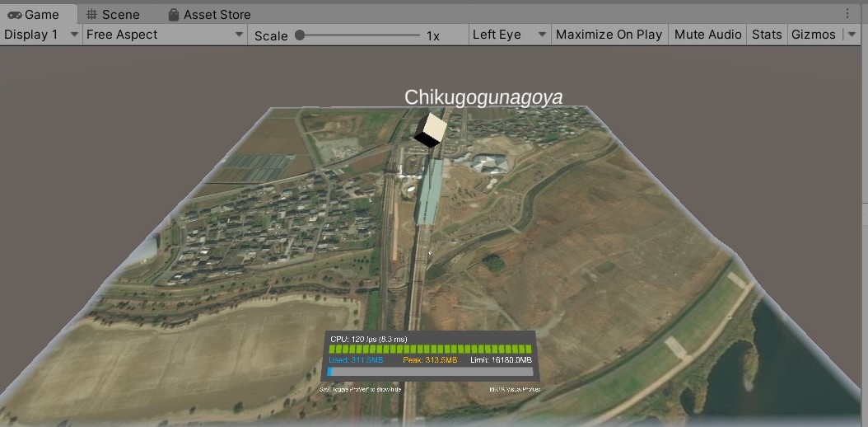This screenshot has height=427, width=868.
Task: Click the CPU frame rate text
Action: click(369, 339)
